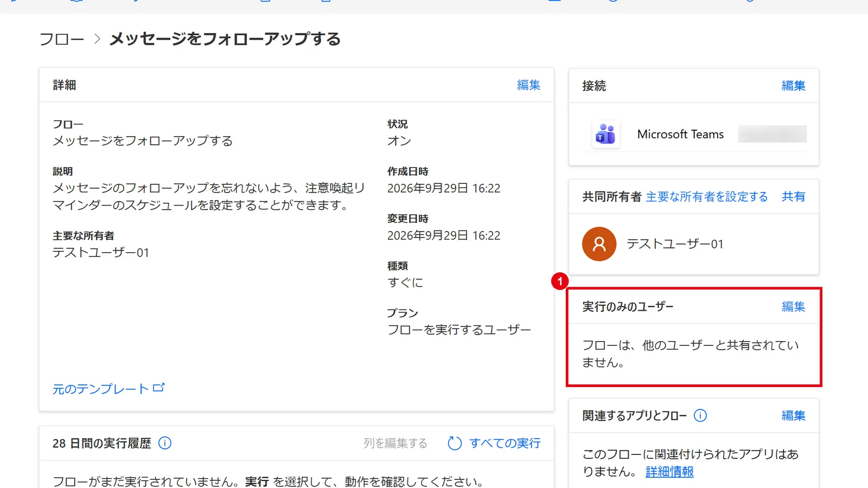Select the 変更日時 value
The height and width of the screenshot is (488, 868).
(444, 235)
